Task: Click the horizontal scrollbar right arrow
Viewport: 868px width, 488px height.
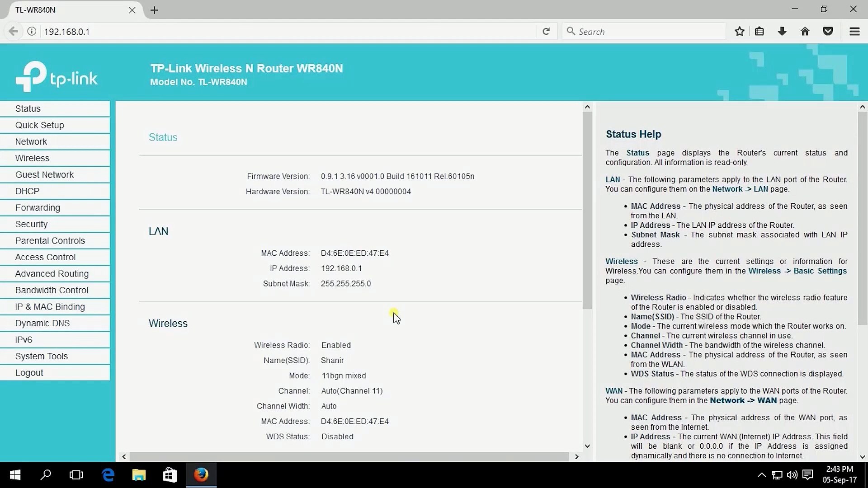Action: 576,457
